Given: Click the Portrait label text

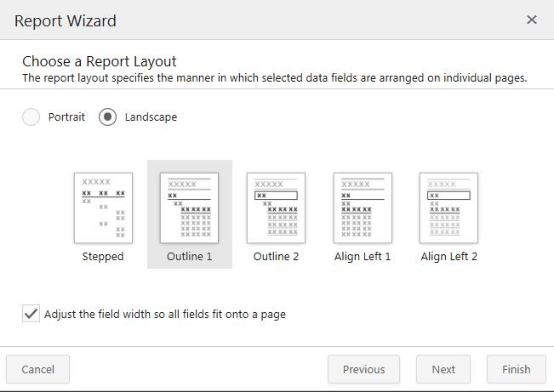Looking at the screenshot, I should pos(66,117).
